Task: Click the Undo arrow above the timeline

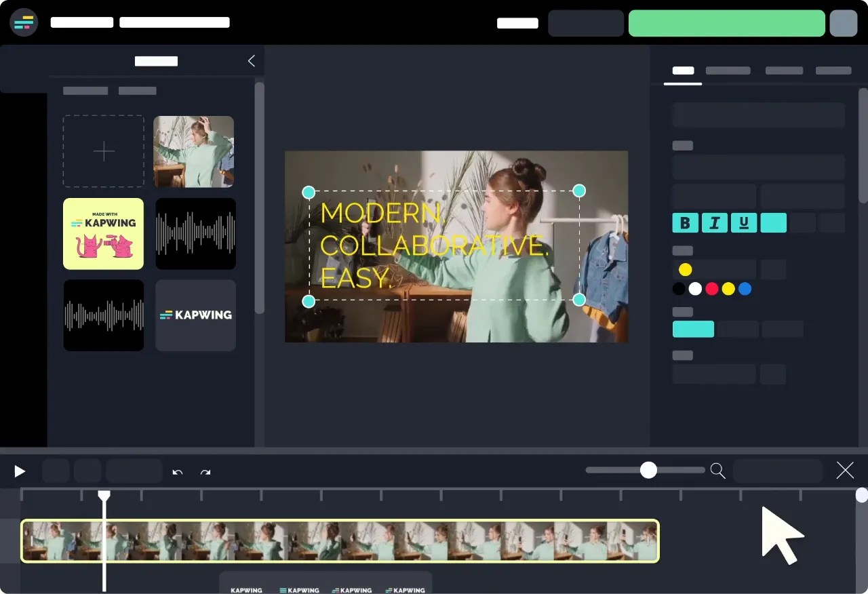Action: (177, 471)
